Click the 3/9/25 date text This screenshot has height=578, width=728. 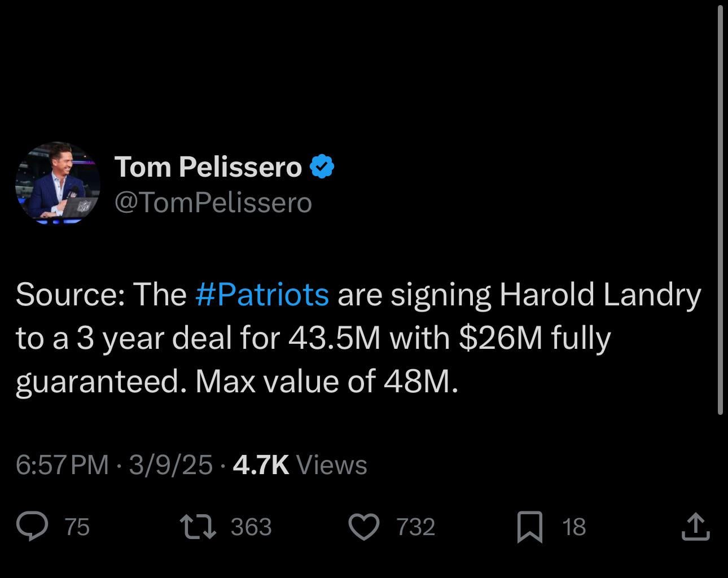click(x=169, y=465)
